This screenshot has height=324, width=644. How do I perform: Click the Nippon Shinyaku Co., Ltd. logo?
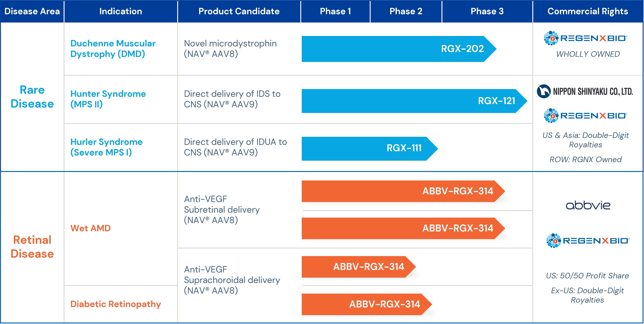[585, 91]
